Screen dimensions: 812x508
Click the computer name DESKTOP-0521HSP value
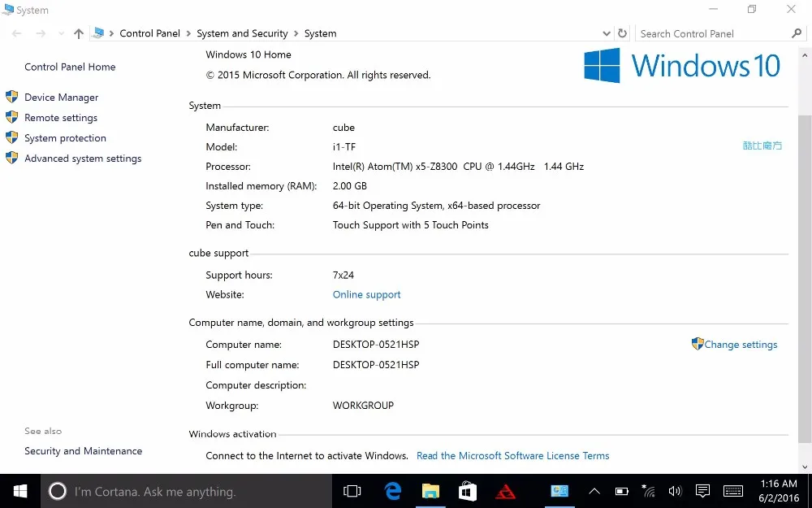376,345
